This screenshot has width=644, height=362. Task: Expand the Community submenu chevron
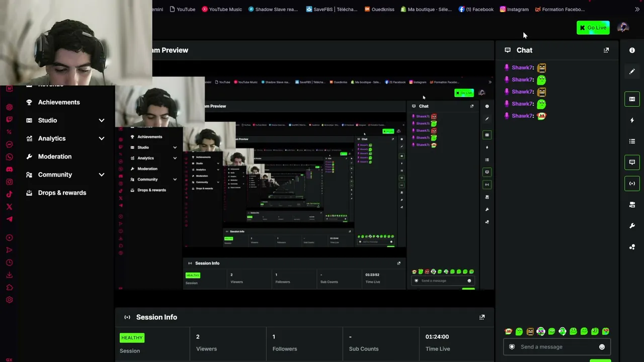tap(102, 174)
